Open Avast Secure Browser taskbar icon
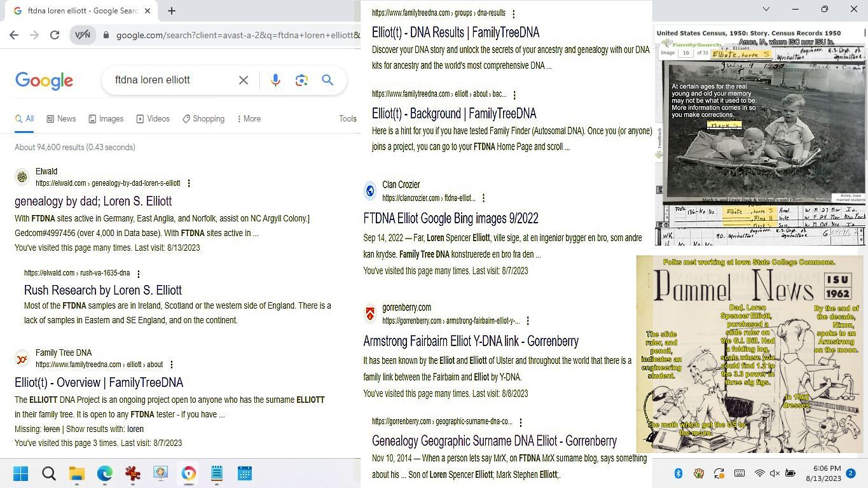Screen dimensions: 868x488 pos(189,473)
